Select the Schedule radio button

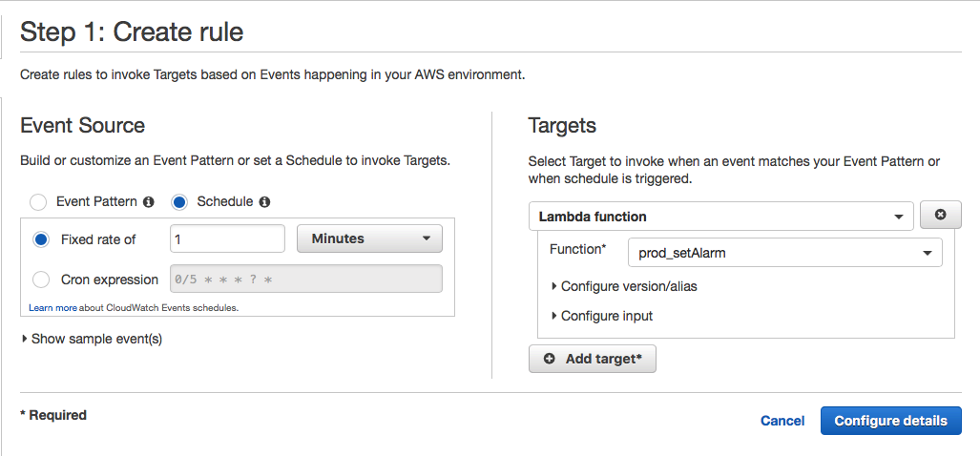click(178, 202)
